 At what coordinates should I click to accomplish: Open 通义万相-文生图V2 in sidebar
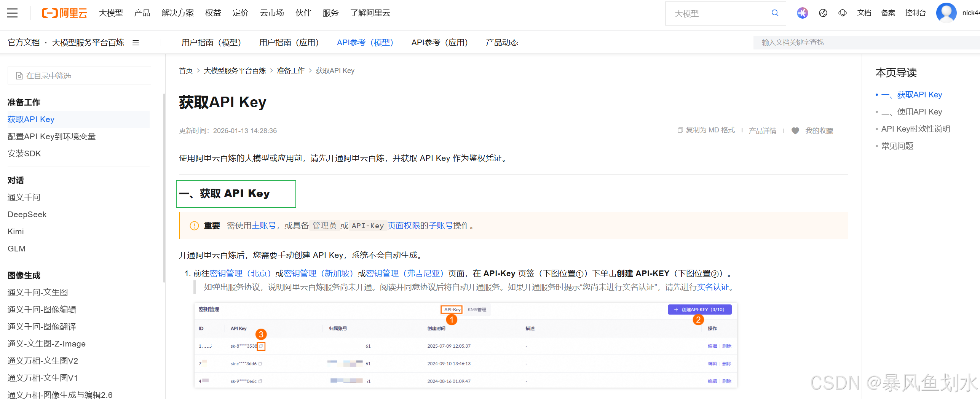[43, 361]
